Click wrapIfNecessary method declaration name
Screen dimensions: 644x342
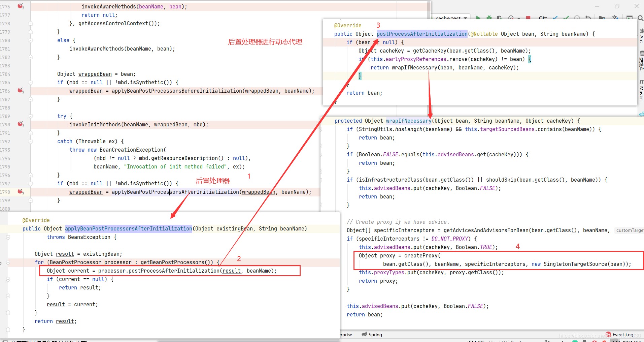coord(409,121)
